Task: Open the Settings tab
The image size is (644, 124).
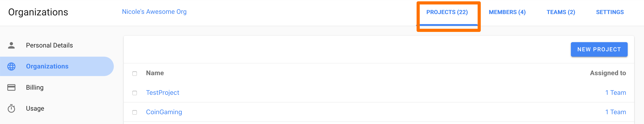Action: point(610,12)
